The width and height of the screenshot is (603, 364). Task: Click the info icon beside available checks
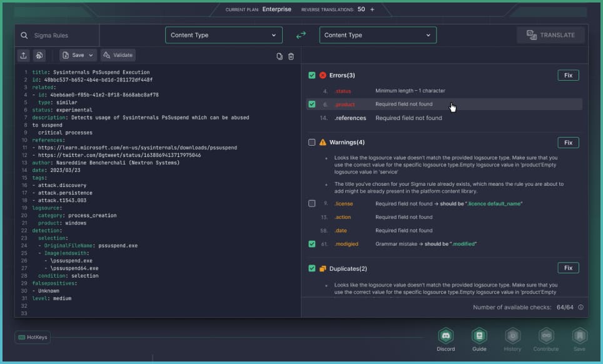[x=580, y=307]
